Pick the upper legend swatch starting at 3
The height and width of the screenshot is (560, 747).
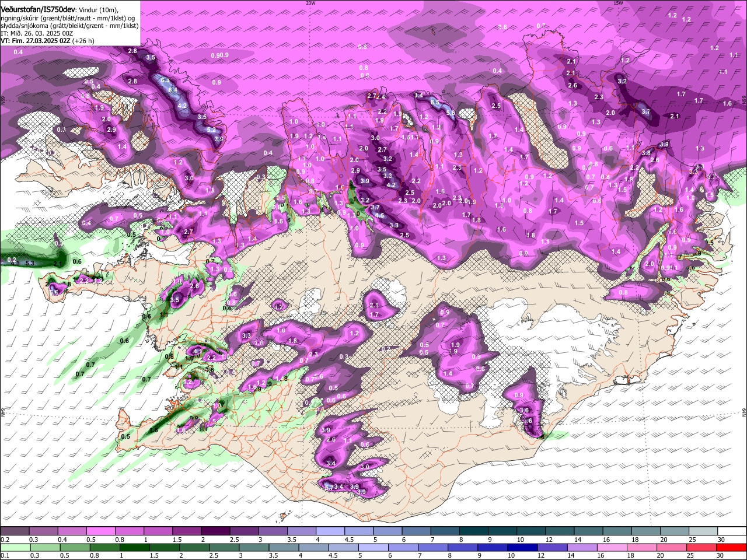pyautogui.click(x=273, y=531)
